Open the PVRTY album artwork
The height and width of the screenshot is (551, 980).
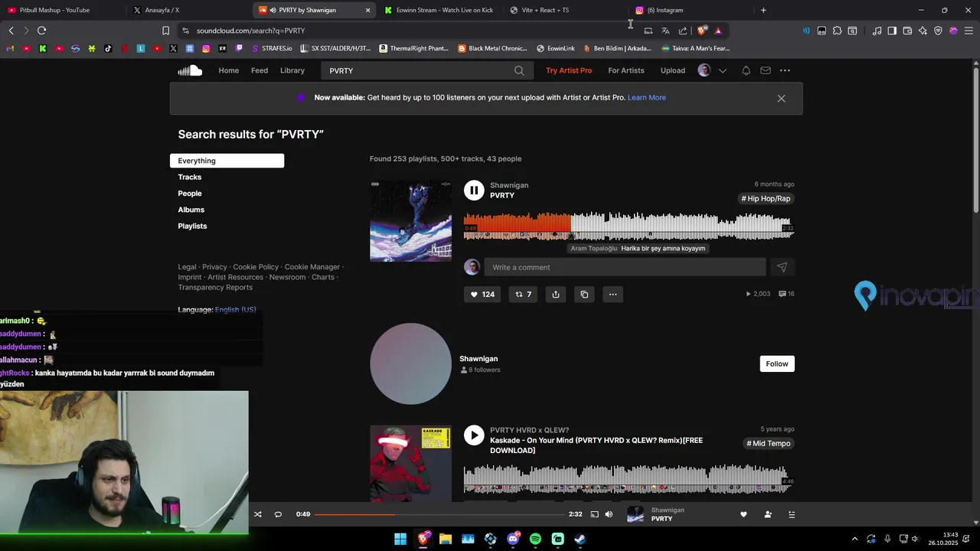pyautogui.click(x=410, y=221)
